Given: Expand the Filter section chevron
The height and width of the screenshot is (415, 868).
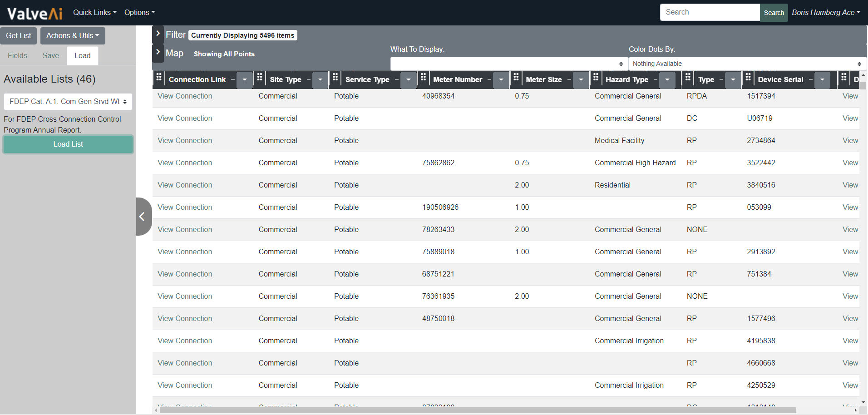Looking at the screenshot, I should click(158, 33).
